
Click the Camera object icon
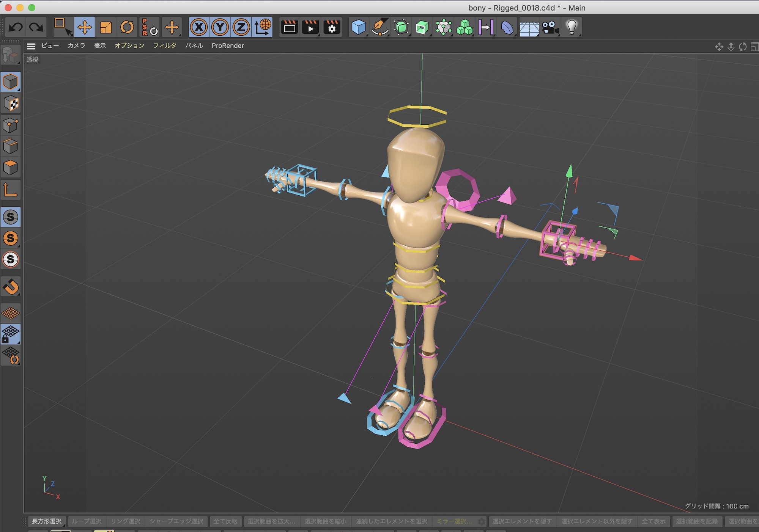click(x=550, y=27)
